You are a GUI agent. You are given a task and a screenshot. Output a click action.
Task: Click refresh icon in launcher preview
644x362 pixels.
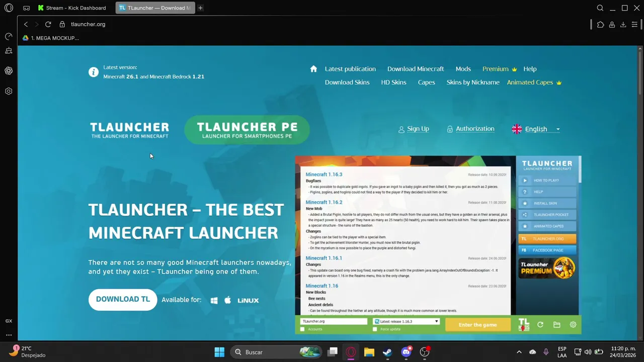click(x=540, y=325)
